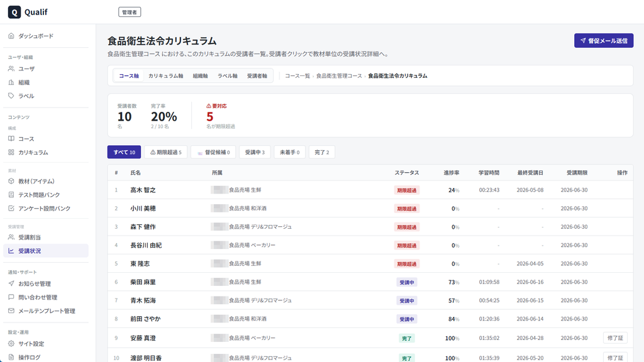Click the 組織 building icon
The width and height of the screenshot is (644, 362).
pyautogui.click(x=11, y=82)
